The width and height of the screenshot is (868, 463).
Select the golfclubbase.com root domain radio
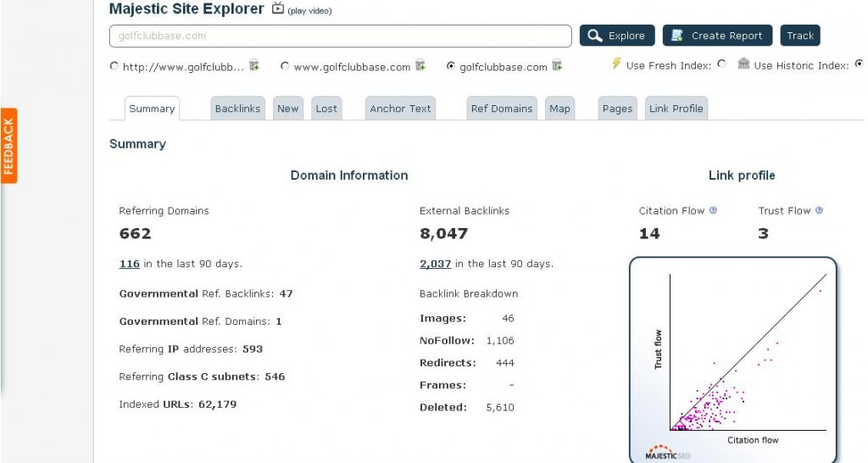tap(451, 66)
